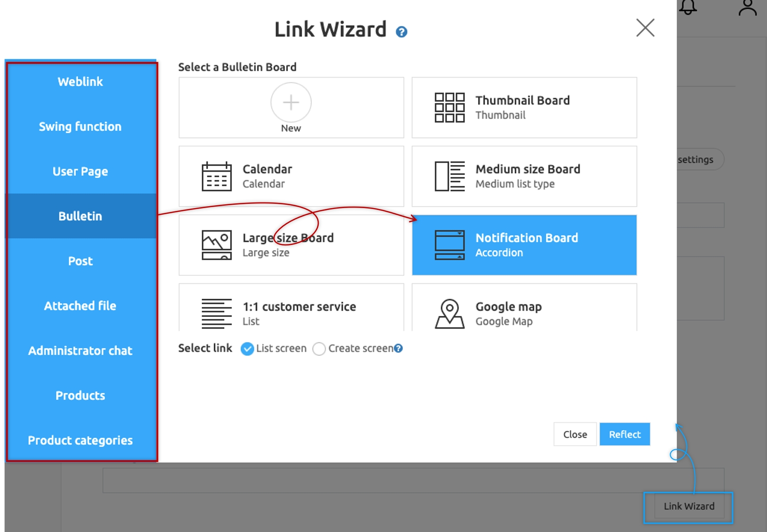This screenshot has width=767, height=532.
Task: Select the List screen radio option
Action: pos(247,349)
